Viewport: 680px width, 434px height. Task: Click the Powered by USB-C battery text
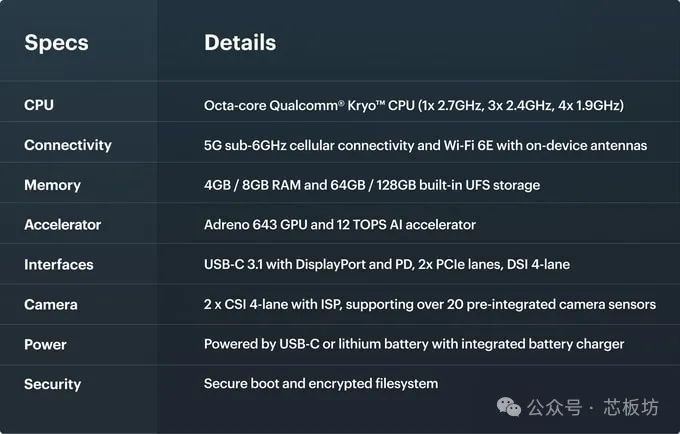(414, 344)
